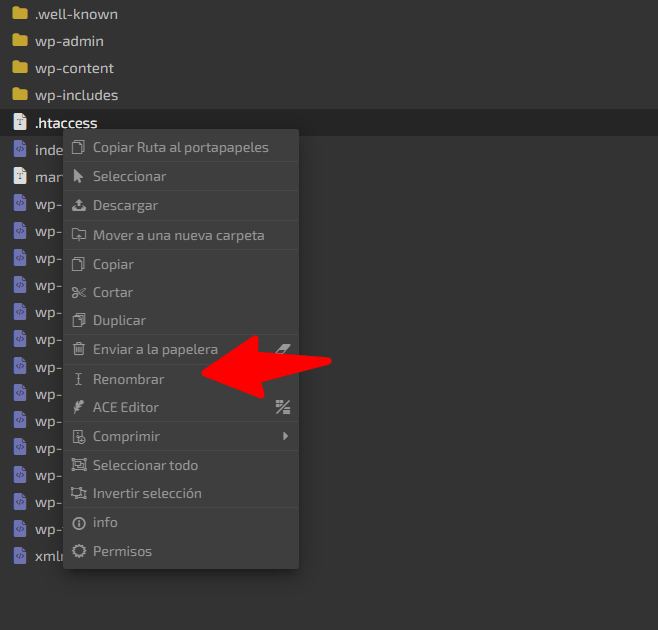Click the editor options icon right of ACE Editor
658x630 pixels.
coord(283,407)
